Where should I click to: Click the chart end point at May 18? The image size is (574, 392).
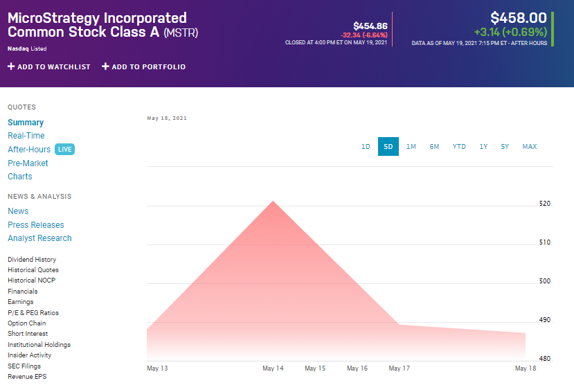tap(526, 333)
